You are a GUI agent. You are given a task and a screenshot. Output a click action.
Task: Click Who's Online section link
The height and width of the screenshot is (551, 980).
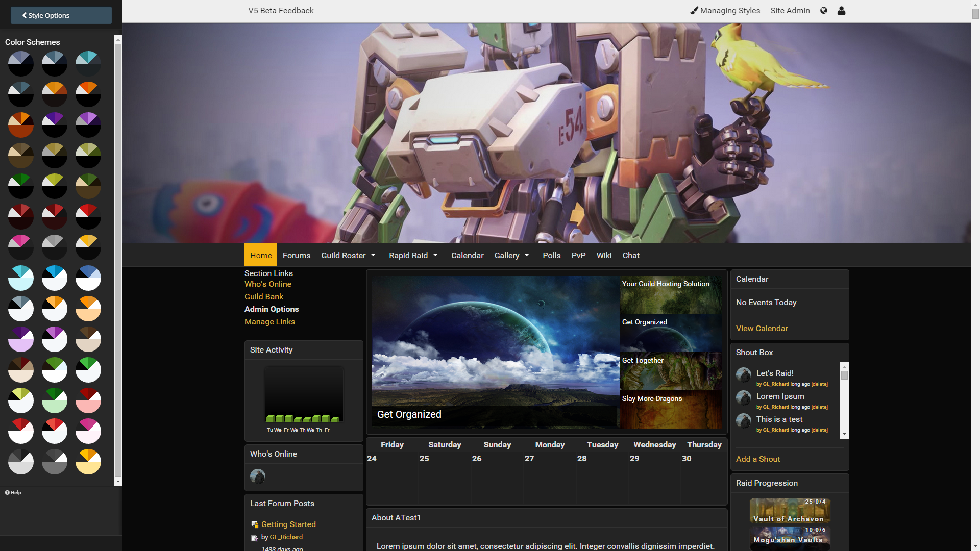pyautogui.click(x=268, y=284)
